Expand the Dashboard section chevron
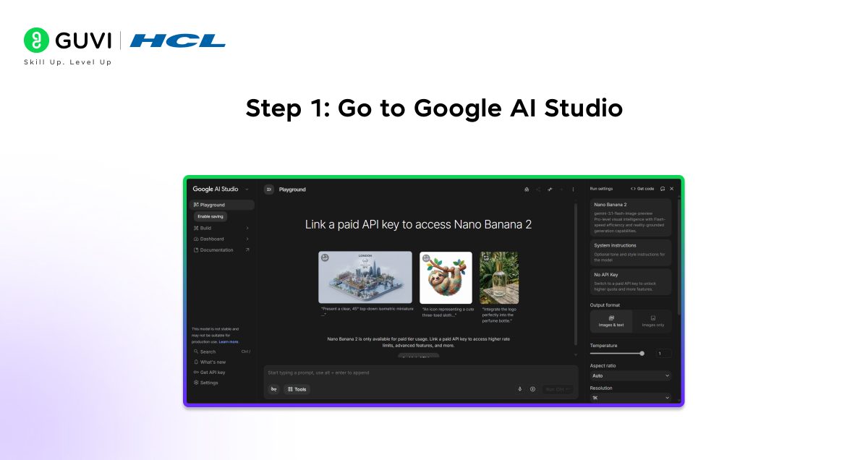 (x=247, y=239)
